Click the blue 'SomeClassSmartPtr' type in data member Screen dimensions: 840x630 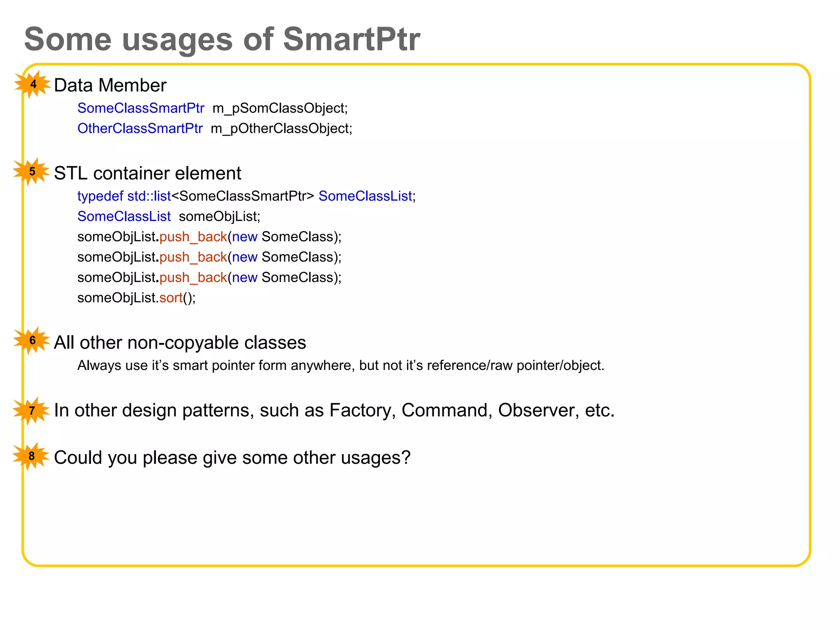pyautogui.click(x=141, y=108)
